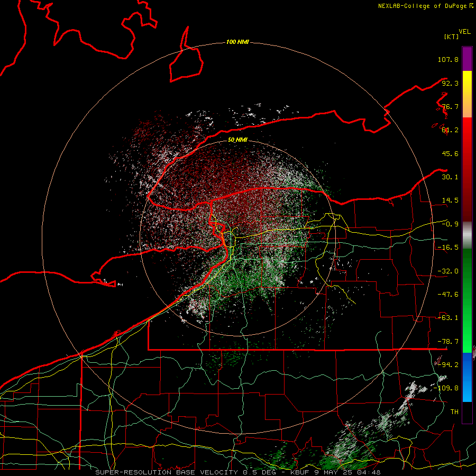The height and width of the screenshot is (476, 476).
Task: Pick the green inbound segment of the color bar
Action: [467, 301]
